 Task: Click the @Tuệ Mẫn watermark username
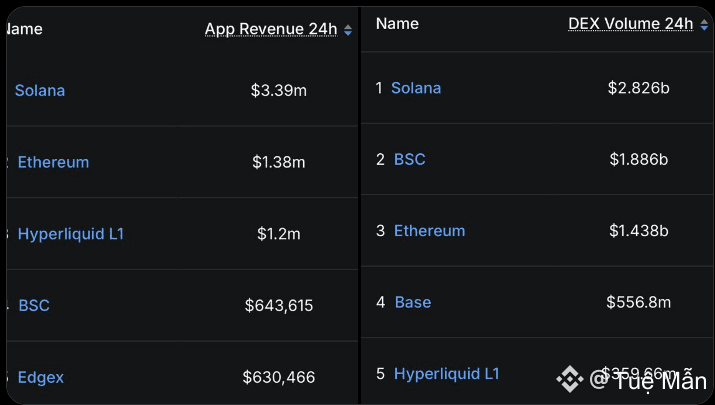coord(650,380)
